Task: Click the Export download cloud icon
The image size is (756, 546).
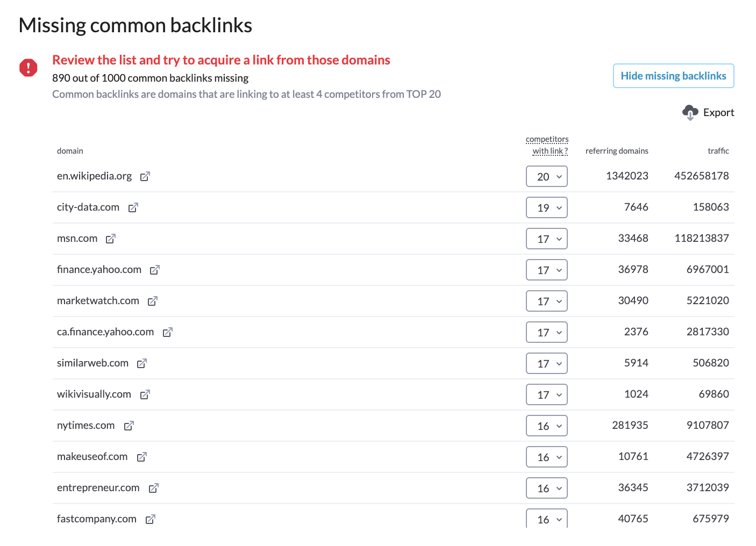Action: click(691, 112)
